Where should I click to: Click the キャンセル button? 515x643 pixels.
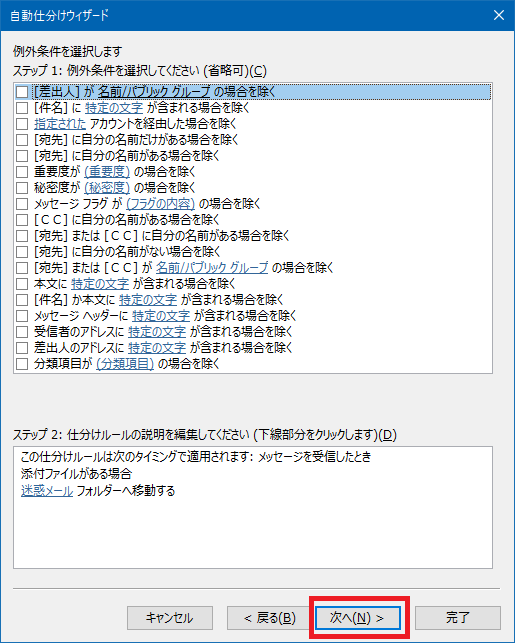click(x=170, y=618)
